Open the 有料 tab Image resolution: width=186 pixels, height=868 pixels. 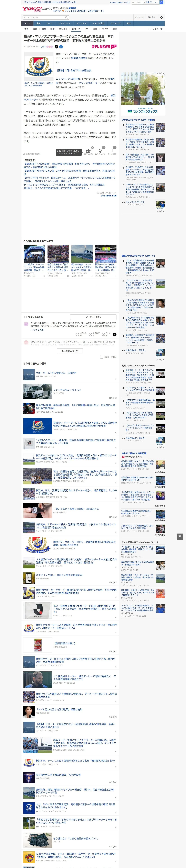pyautogui.click(x=128, y=24)
